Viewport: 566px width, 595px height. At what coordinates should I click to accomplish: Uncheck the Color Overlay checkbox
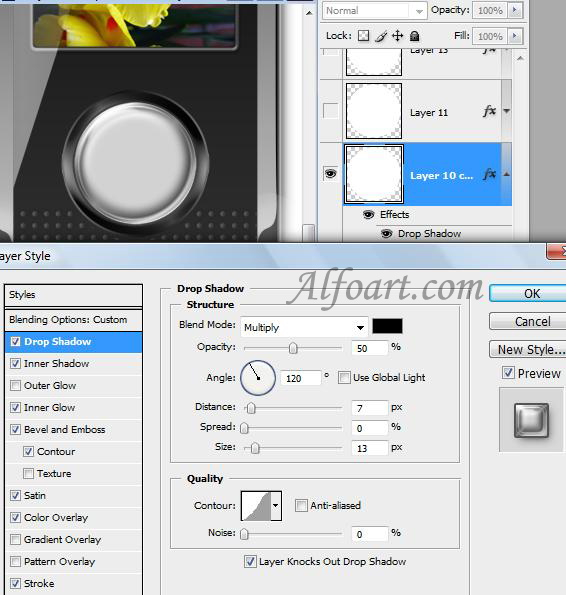click(x=15, y=518)
